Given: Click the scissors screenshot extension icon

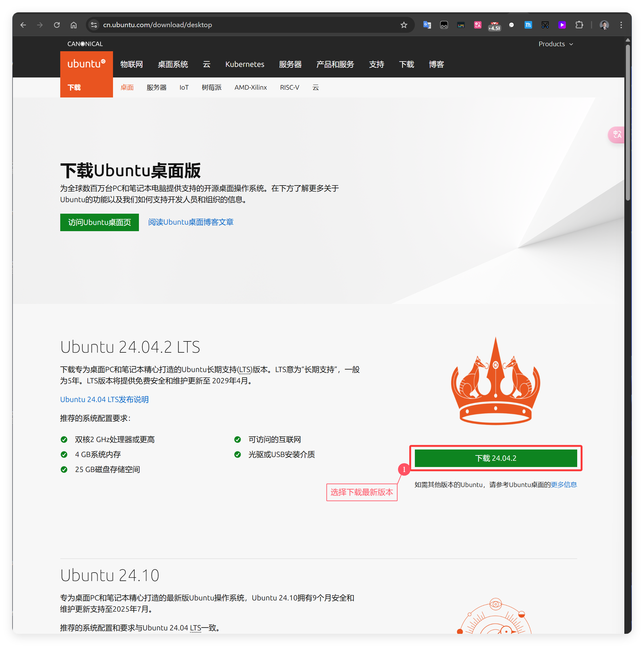Looking at the screenshot, I should click(545, 25).
